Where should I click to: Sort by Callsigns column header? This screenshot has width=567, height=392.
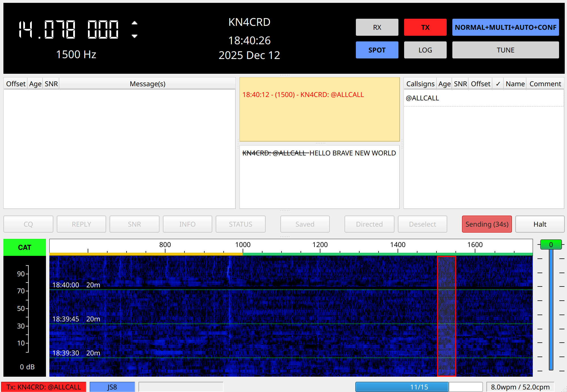[420, 84]
